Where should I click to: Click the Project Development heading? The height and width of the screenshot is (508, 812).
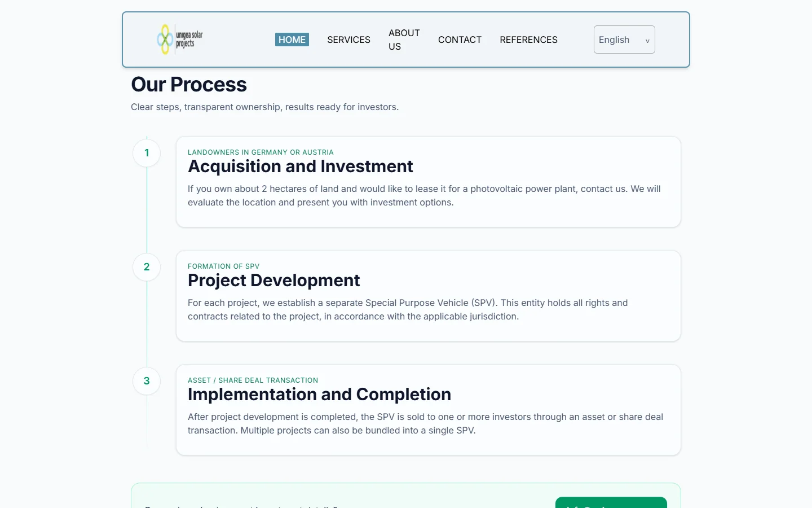point(273,281)
